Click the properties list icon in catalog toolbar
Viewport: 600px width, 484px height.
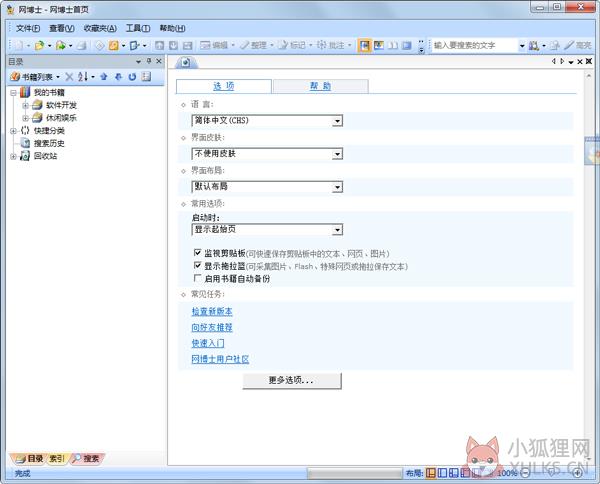pos(146,77)
